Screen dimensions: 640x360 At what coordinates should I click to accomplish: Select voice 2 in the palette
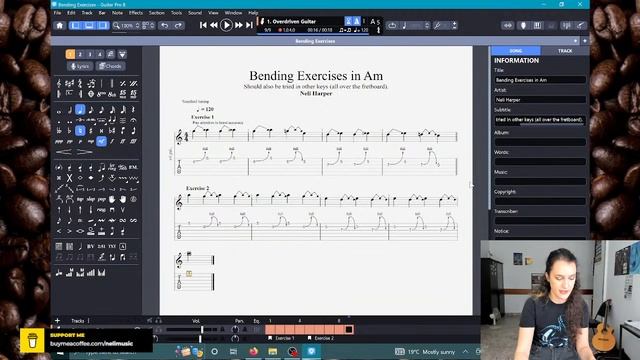(80, 54)
